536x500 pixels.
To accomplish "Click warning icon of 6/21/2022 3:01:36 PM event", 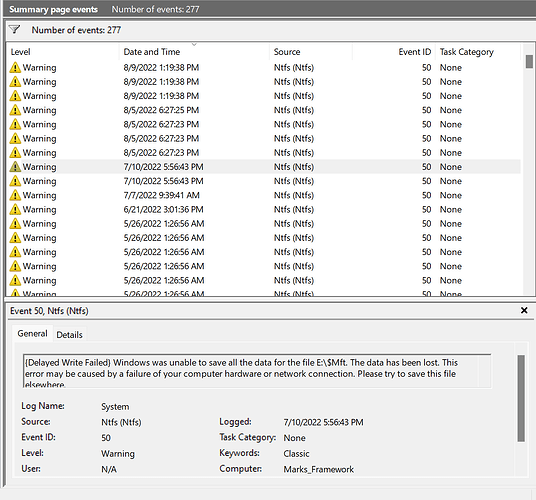I will [x=15, y=210].
